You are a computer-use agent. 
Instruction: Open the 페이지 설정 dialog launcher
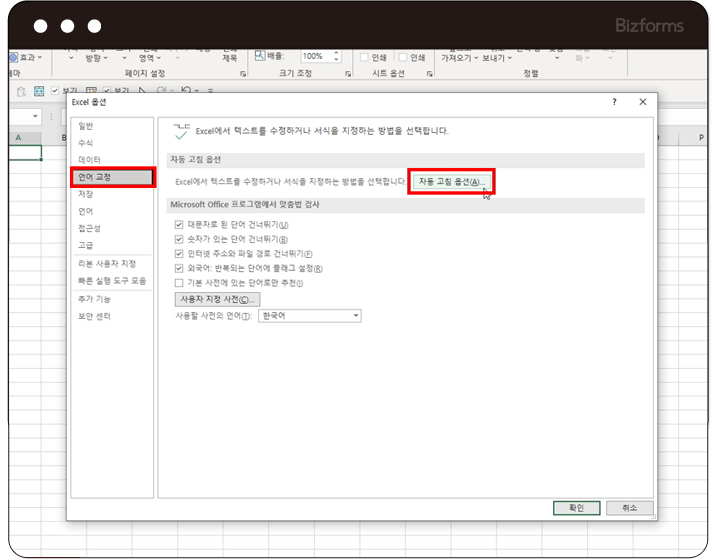(243, 74)
